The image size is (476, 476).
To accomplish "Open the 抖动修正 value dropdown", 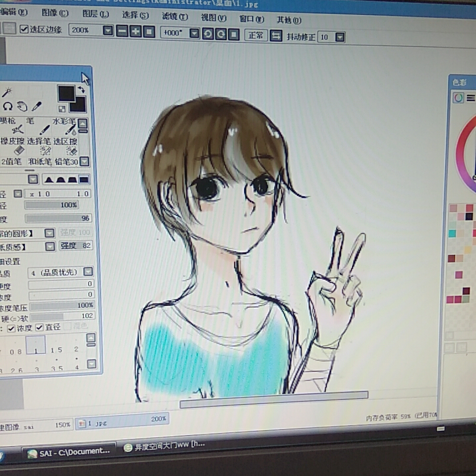I will coord(340,37).
